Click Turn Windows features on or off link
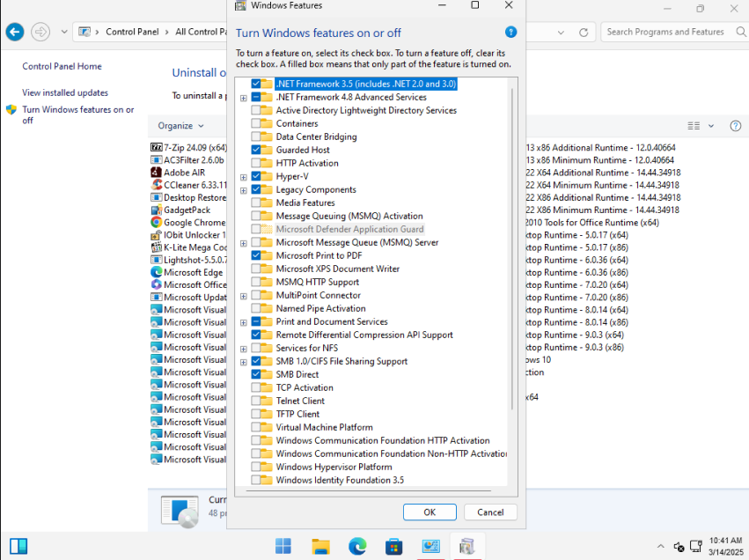Viewport: 749px width, 560px height. [77, 114]
